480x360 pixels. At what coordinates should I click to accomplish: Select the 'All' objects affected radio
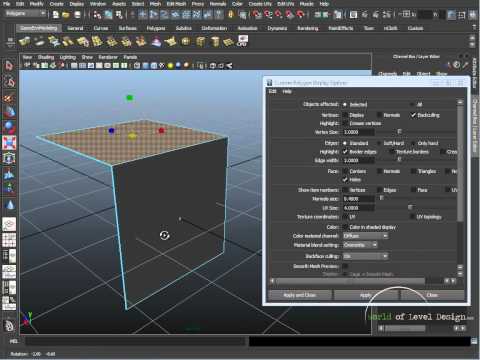[x=412, y=105]
